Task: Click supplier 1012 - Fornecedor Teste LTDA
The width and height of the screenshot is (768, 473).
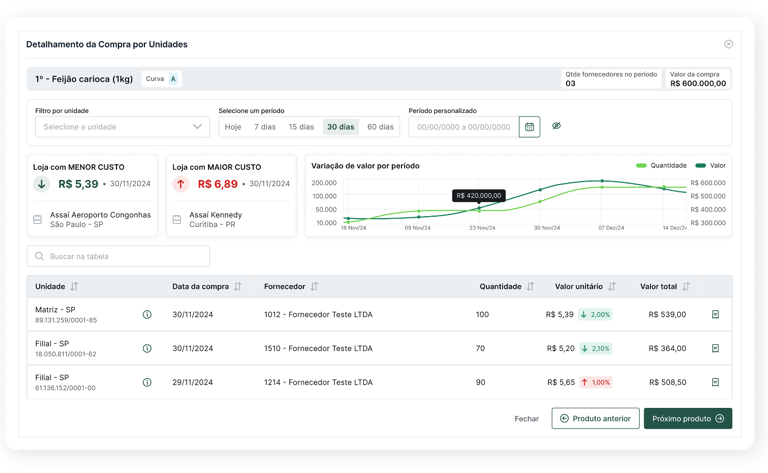Action: coord(318,314)
